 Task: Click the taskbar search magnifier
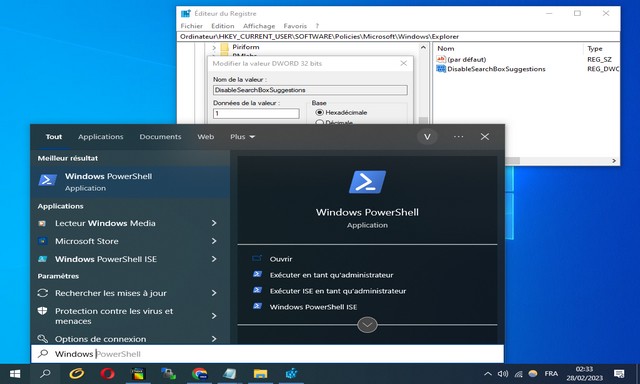coord(45,374)
